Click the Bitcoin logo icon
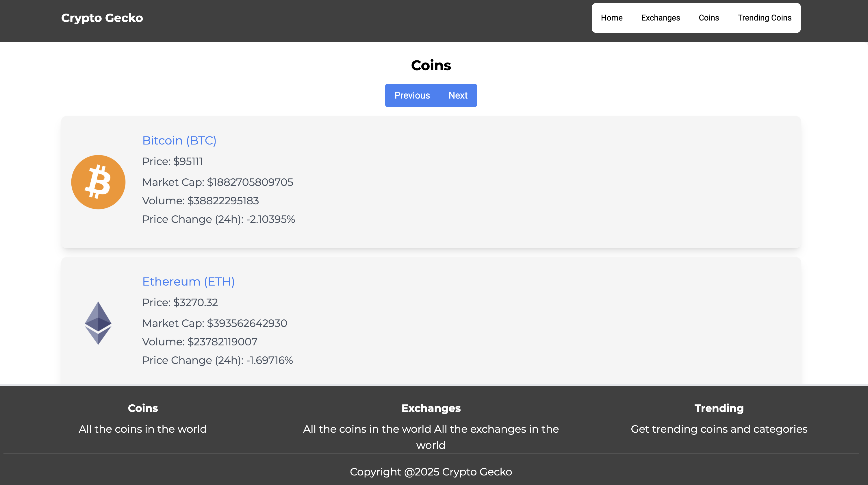This screenshot has width=868, height=485. (98, 182)
